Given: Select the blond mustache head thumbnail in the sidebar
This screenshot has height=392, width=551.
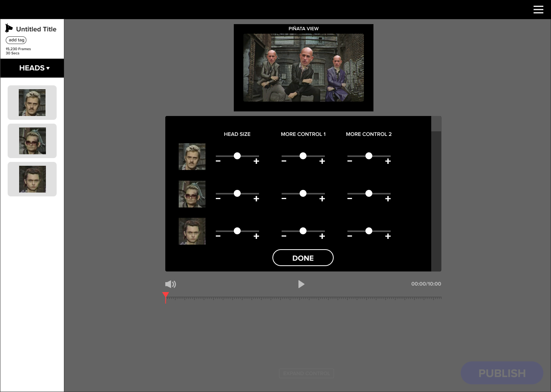Looking at the screenshot, I should tap(32, 103).
